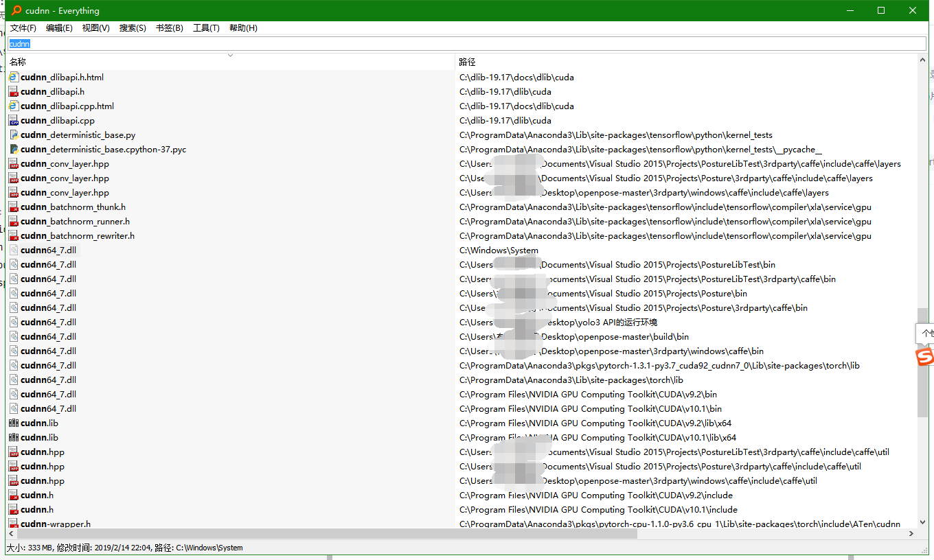The height and width of the screenshot is (560, 934).
Task: Click the 名称 column header
Action: coord(18,61)
